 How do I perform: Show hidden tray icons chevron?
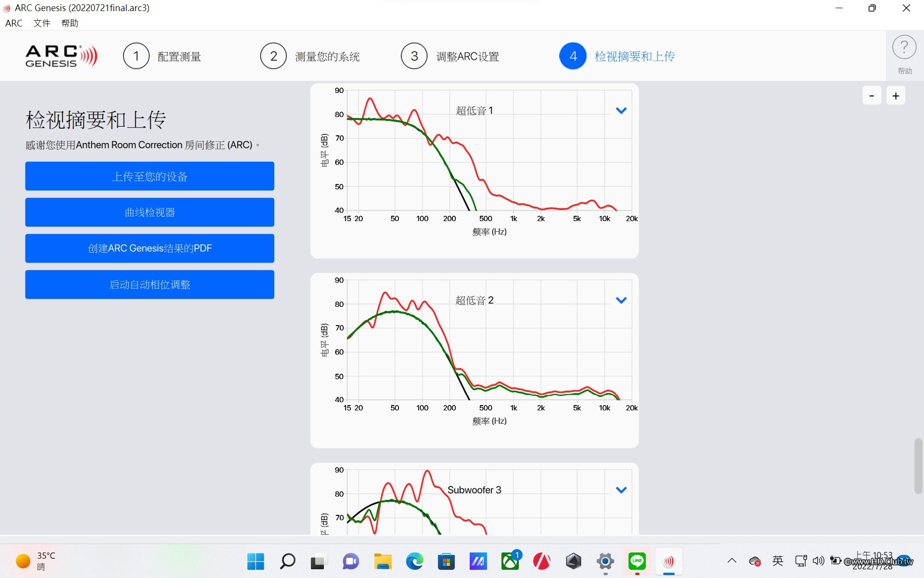coord(732,561)
